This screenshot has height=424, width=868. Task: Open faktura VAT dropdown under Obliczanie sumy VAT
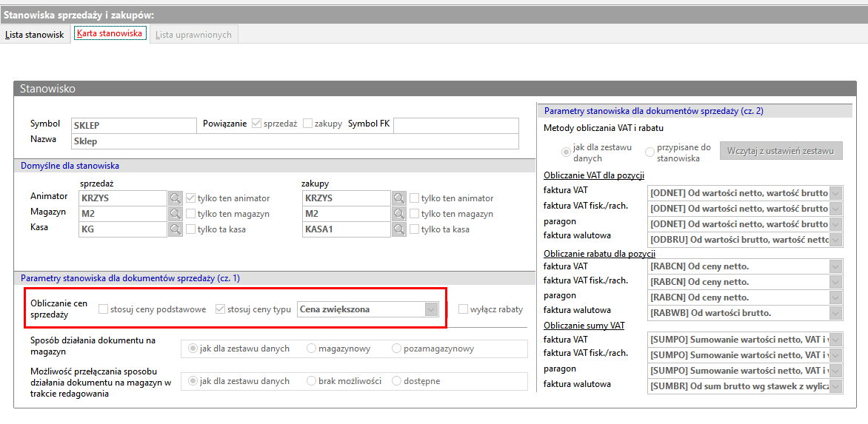(x=836, y=339)
